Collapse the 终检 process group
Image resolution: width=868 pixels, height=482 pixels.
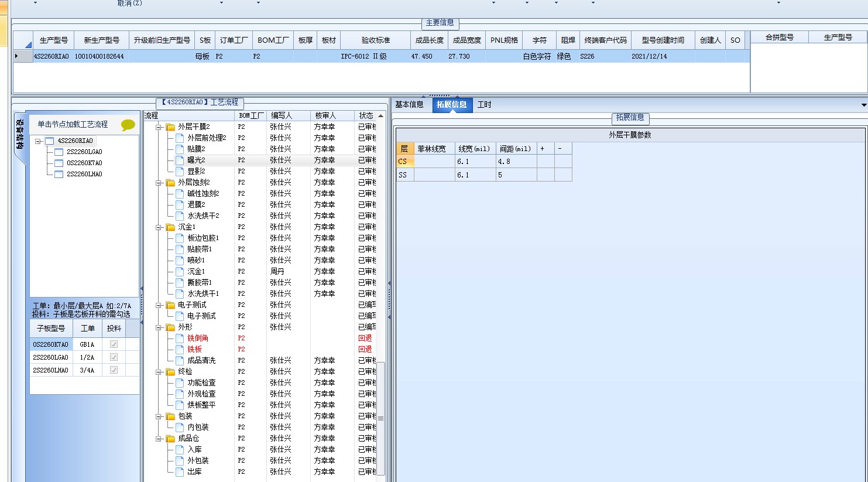158,372
